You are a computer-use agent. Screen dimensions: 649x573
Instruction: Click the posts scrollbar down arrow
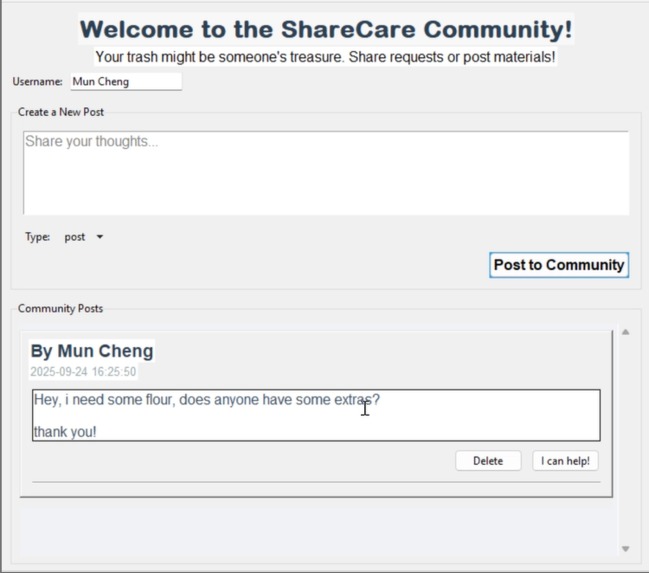pyautogui.click(x=625, y=549)
